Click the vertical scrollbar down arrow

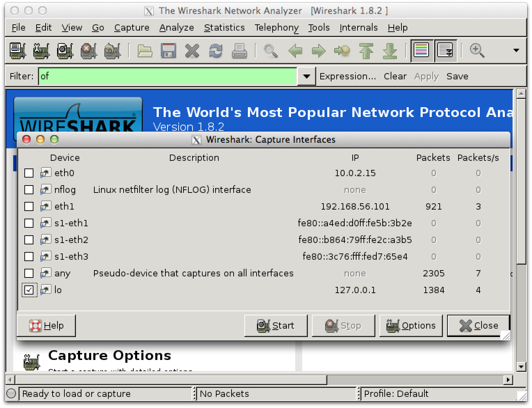[521, 366]
